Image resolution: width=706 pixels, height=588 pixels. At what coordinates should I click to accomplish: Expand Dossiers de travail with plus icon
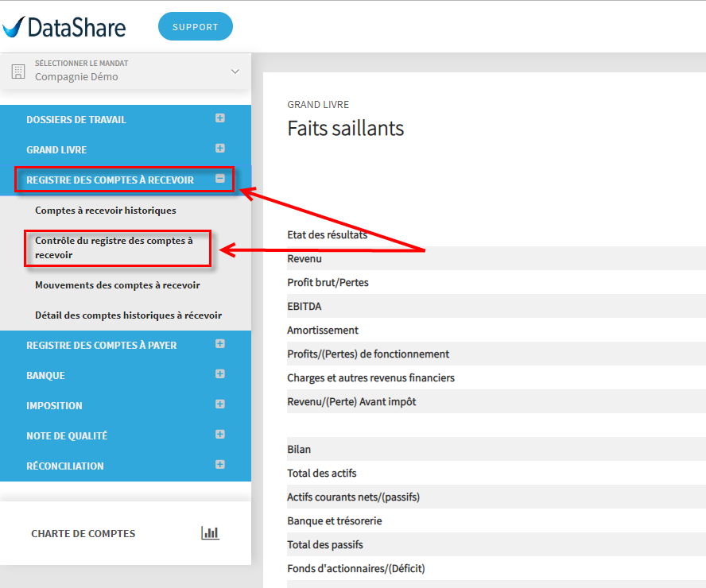tap(219, 118)
